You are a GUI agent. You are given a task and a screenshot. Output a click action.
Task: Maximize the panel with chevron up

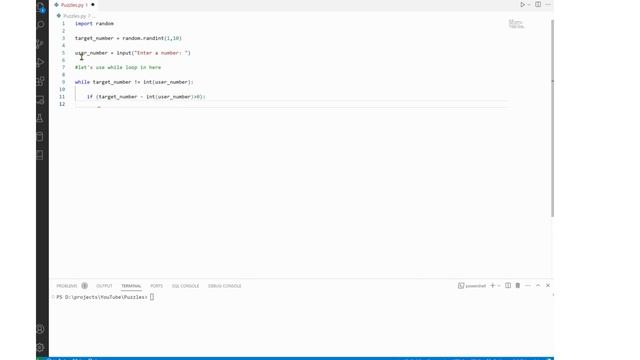click(538, 286)
